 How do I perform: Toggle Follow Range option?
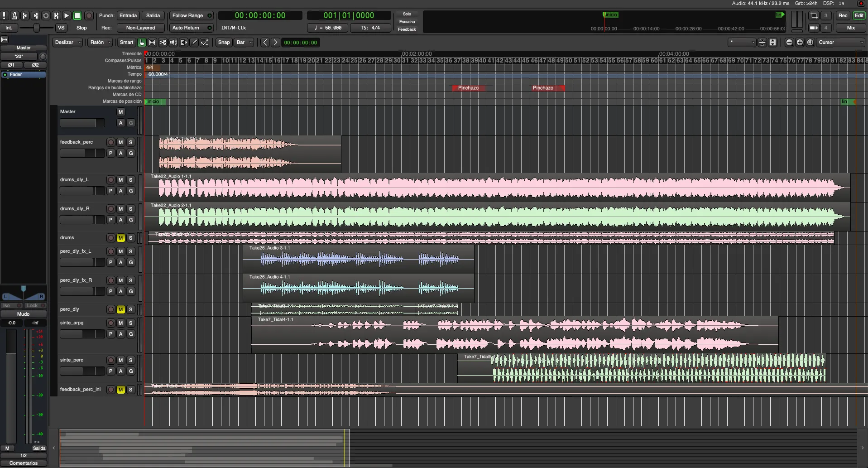[191, 15]
